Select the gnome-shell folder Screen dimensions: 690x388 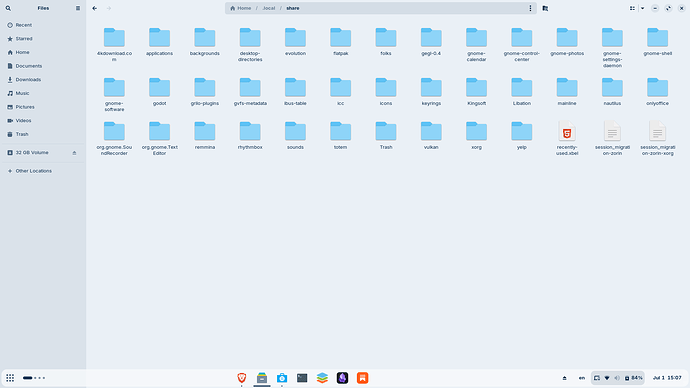tap(657, 42)
